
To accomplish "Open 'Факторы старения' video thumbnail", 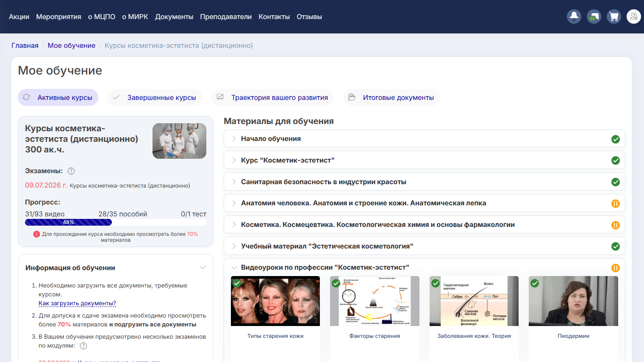I will click(375, 301).
